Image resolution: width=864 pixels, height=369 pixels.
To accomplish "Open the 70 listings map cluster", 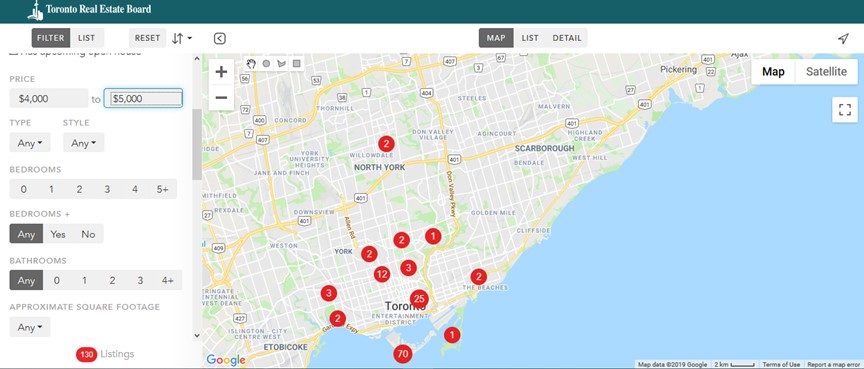I will (x=403, y=354).
